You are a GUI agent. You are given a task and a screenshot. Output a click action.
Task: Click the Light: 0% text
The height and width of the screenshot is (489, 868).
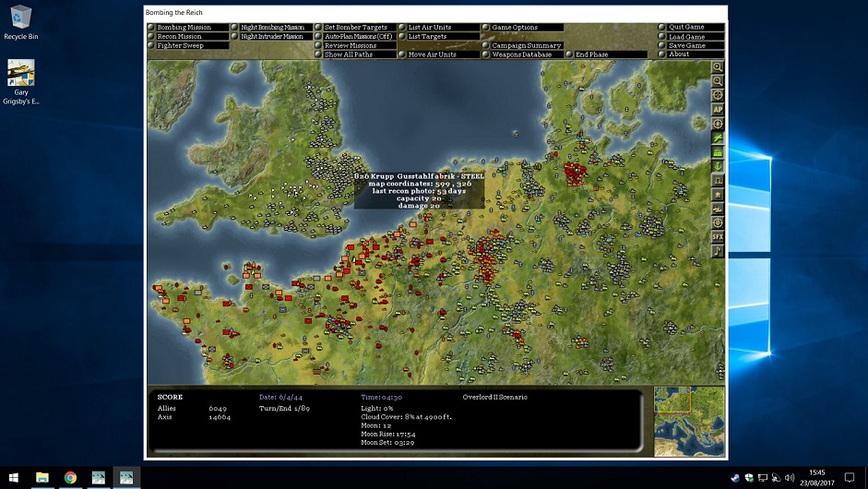click(377, 408)
